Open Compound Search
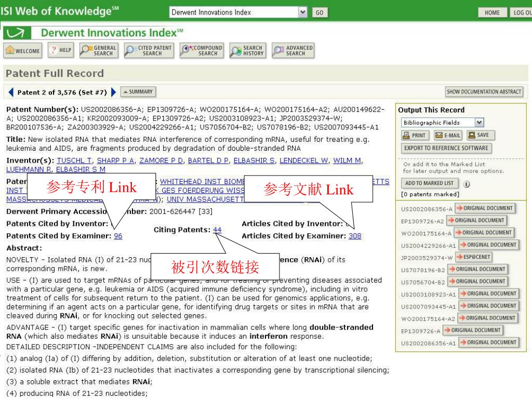The width and height of the screenshot is (532, 399). pos(202,51)
